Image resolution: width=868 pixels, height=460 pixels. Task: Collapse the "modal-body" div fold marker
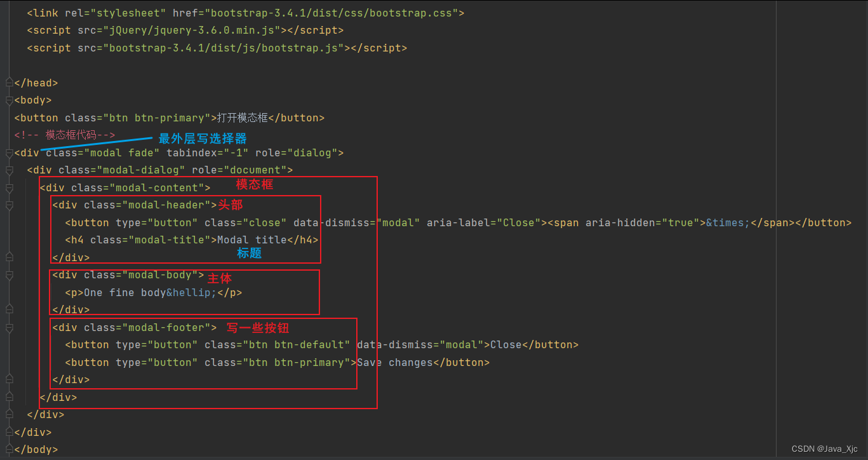point(9,275)
